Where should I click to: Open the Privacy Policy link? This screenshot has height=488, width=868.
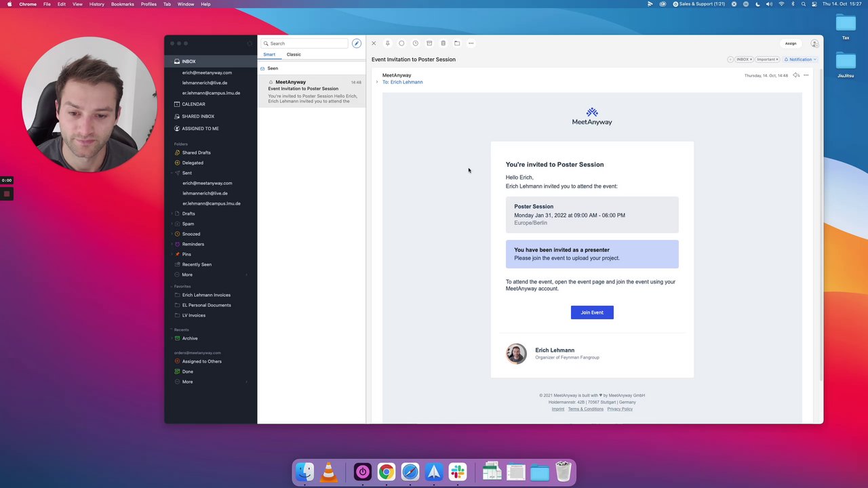click(x=620, y=409)
